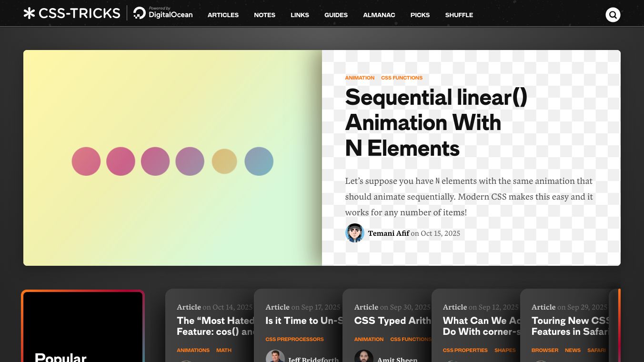Open the Guides menu item
The image size is (644, 362).
[336, 15]
